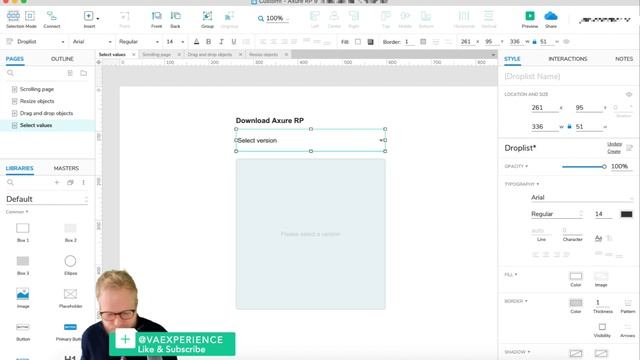Open the Resize objects page
Screen dimensions: 640x360
(37, 101)
